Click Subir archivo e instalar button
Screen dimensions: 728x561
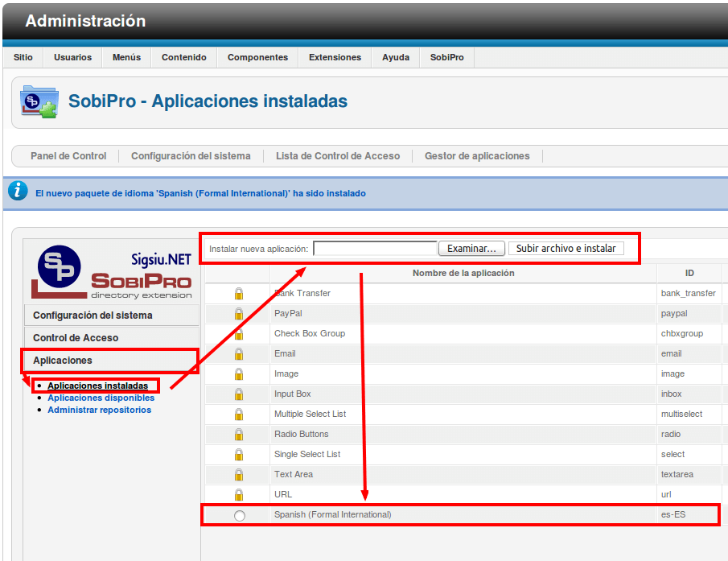pos(566,249)
